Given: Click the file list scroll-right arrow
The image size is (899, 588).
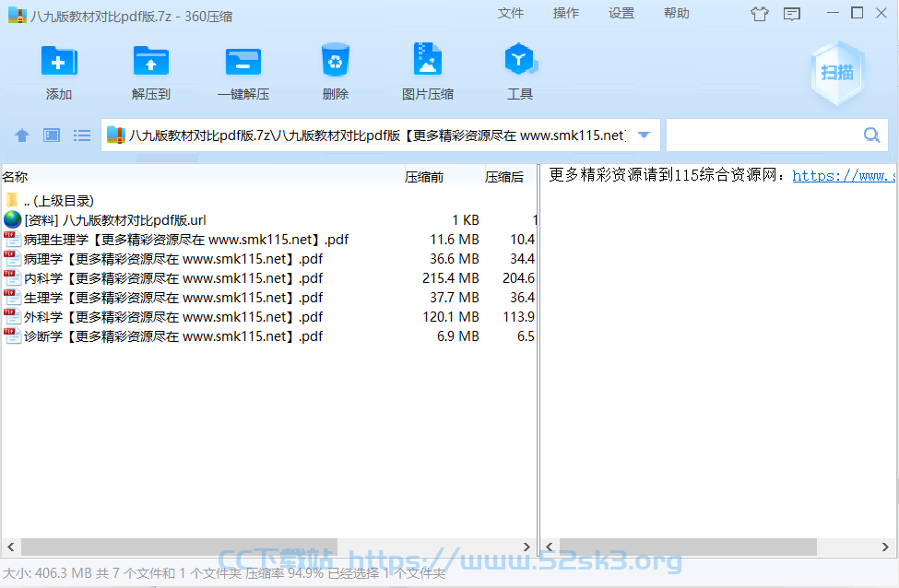Looking at the screenshot, I should click(x=526, y=547).
